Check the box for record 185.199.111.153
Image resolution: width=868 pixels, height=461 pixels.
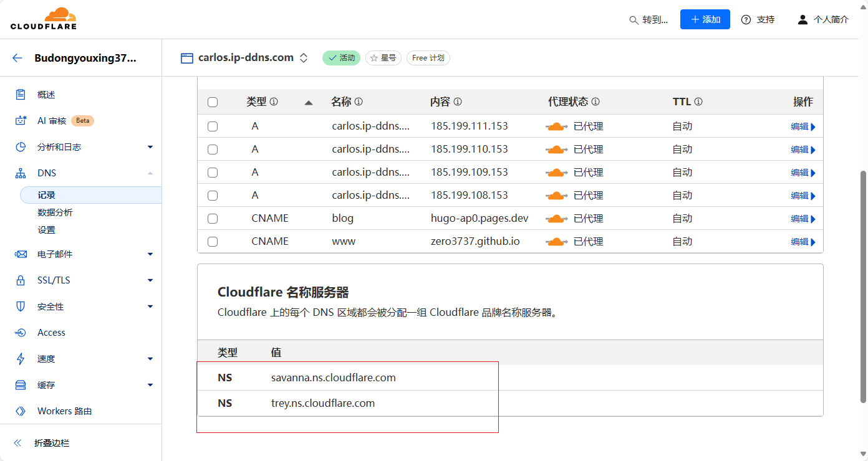tap(213, 126)
